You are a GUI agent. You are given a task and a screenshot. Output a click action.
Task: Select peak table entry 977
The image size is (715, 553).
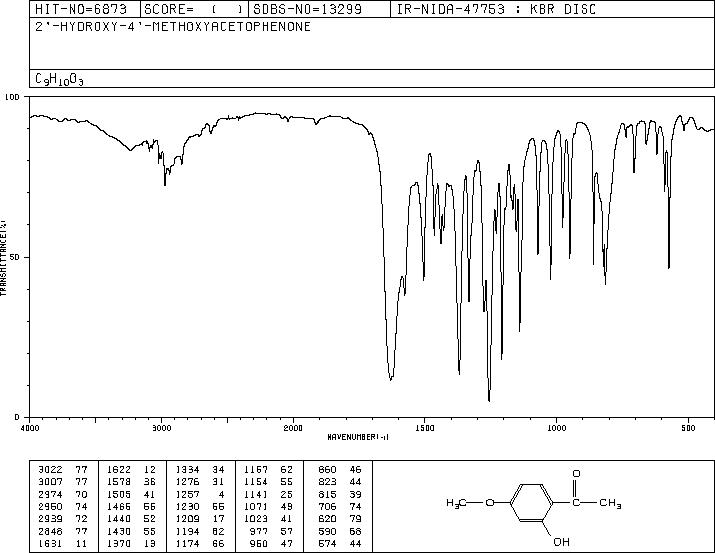click(x=271, y=531)
